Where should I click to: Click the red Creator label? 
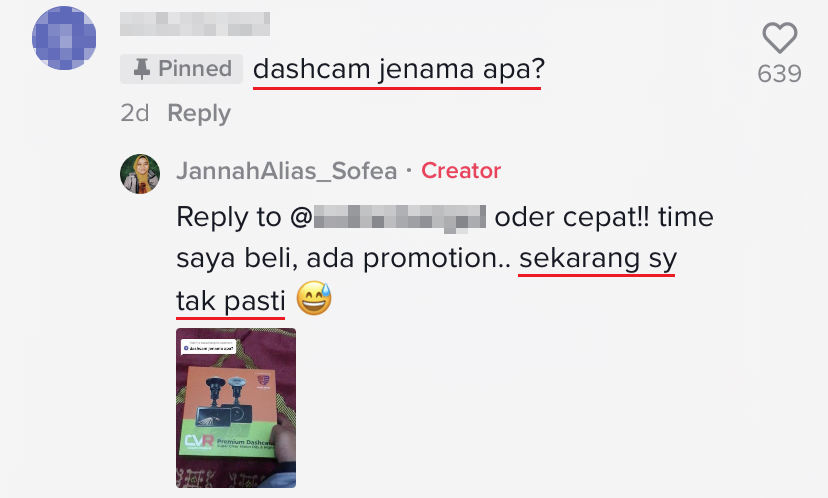[461, 171]
